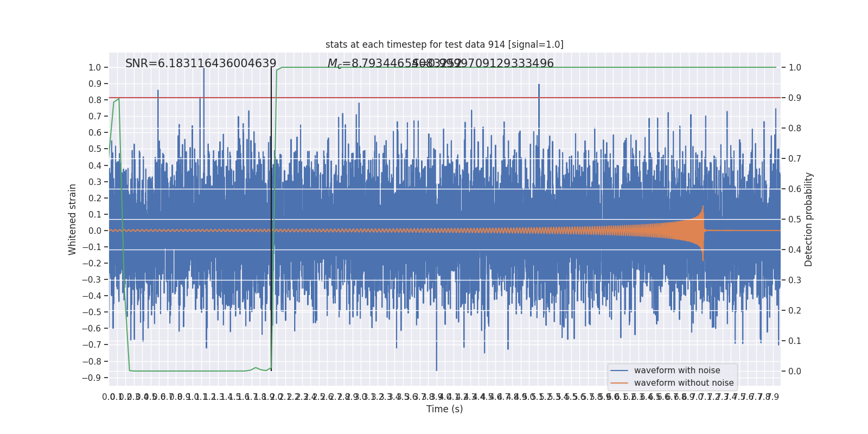This screenshot has height=434, width=868.
Task: Click the −0.8 tick label
Action: point(92,361)
